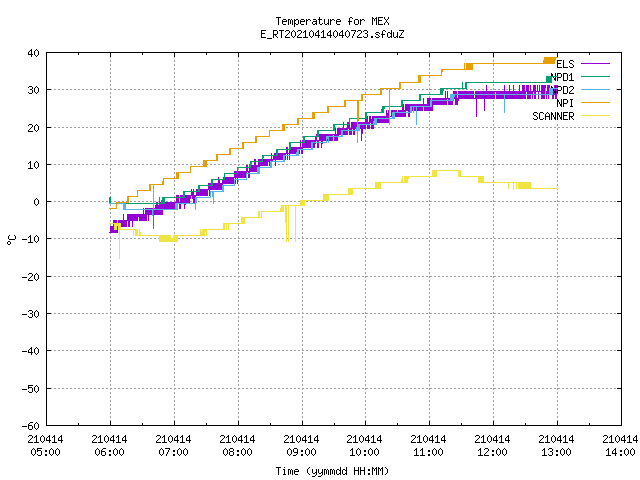Click the NPI legend label

coord(565,103)
